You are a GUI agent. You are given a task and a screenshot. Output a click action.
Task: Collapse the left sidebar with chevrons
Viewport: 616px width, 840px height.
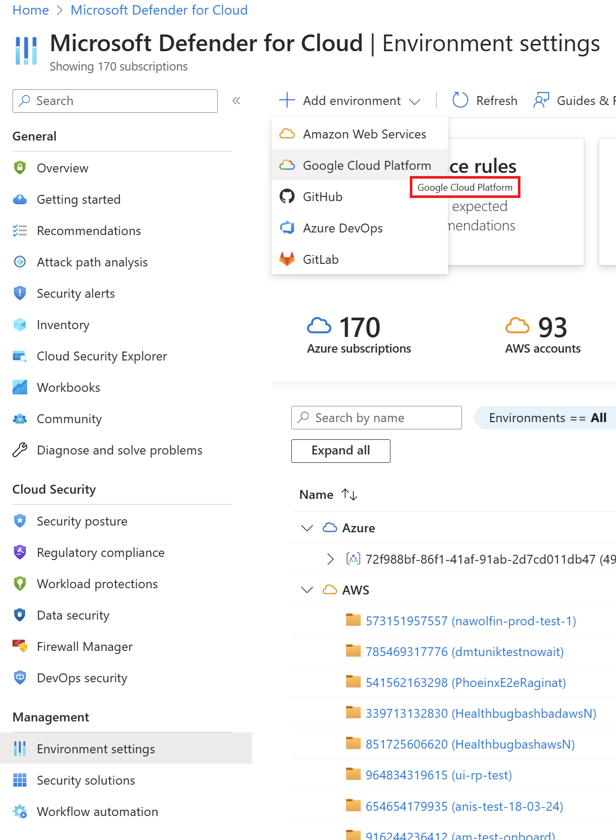point(236,100)
